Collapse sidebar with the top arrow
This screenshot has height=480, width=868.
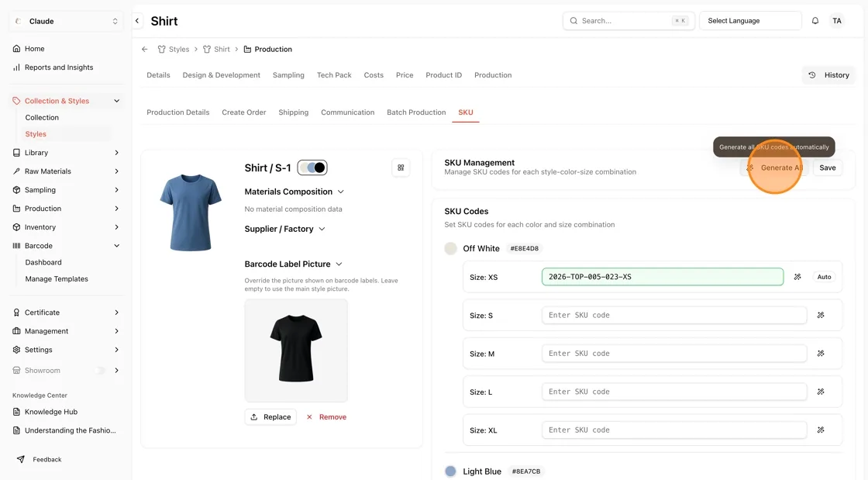coord(137,21)
